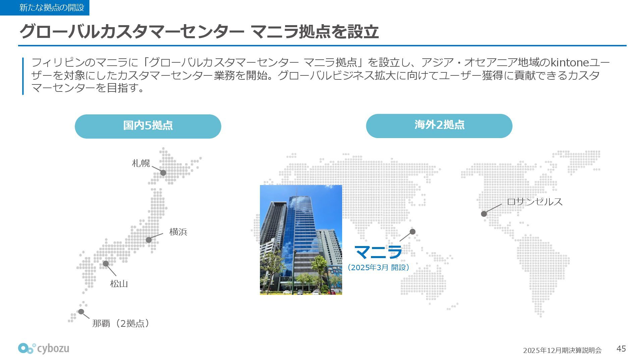Click the 那覇（2拠点） label

121,323
